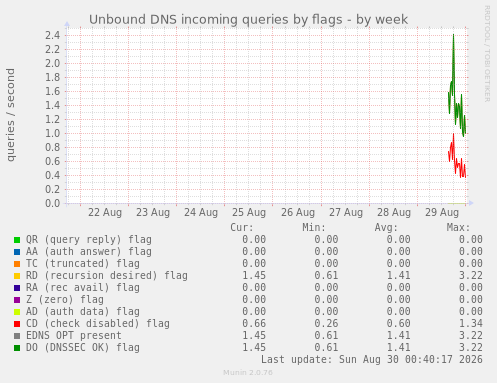
Task: Click the 1.0 y-axis tick label
Action: 53,133
